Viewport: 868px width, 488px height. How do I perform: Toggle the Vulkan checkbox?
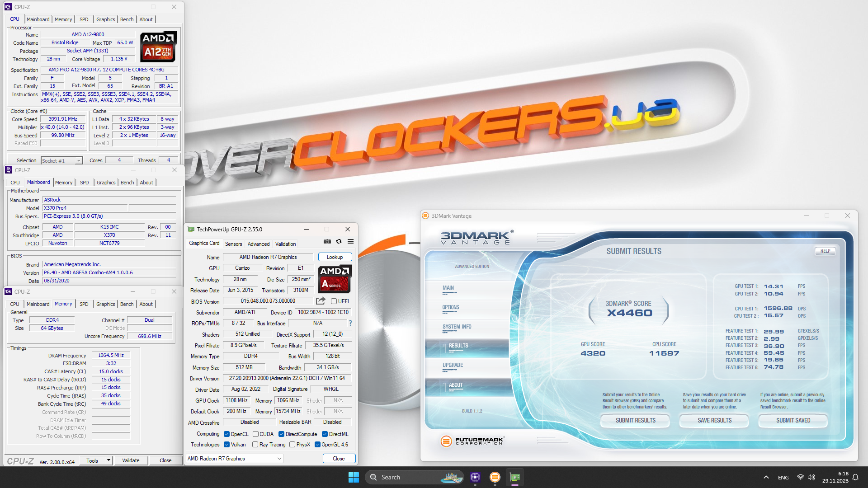point(227,445)
